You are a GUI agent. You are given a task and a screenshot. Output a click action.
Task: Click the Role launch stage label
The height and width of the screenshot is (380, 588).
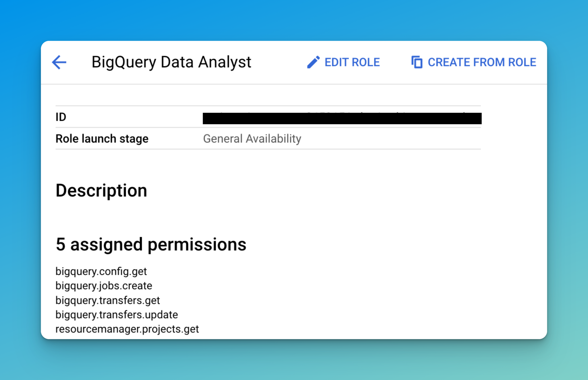(x=102, y=139)
